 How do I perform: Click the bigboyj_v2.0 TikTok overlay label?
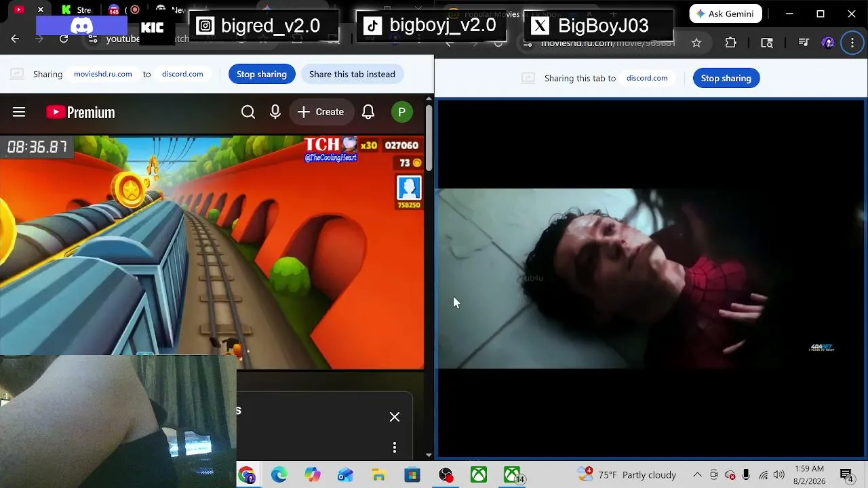tap(431, 26)
